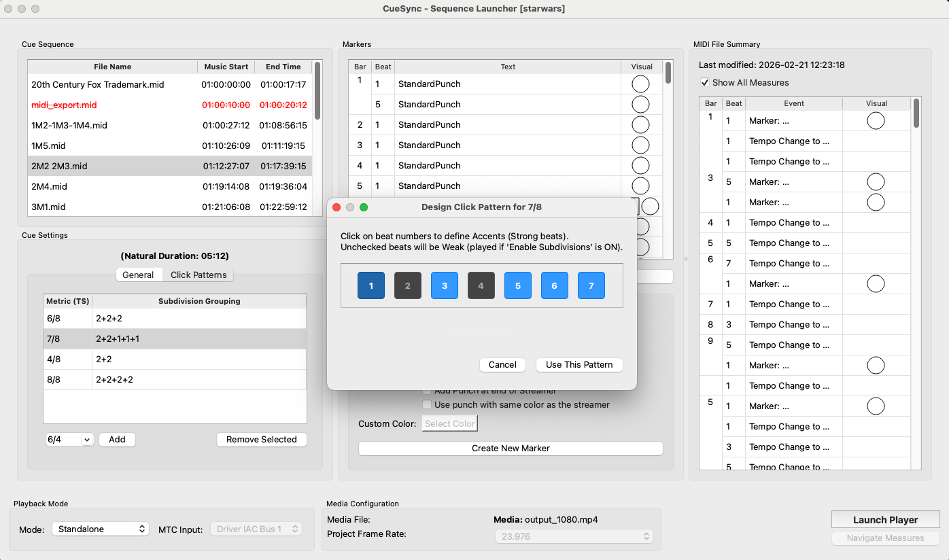Viewport: 949px width, 560px height.
Task: Click the Markers Text column header
Action: pos(508,67)
